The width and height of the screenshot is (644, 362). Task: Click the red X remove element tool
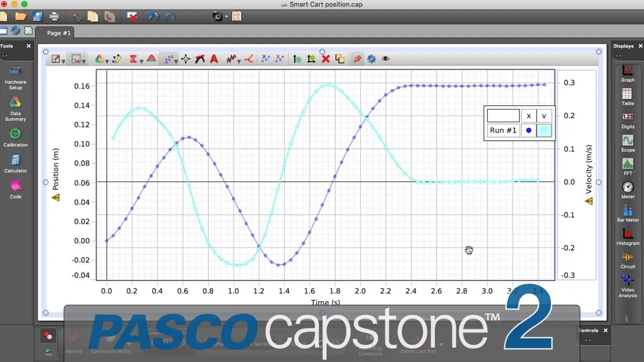point(326,59)
